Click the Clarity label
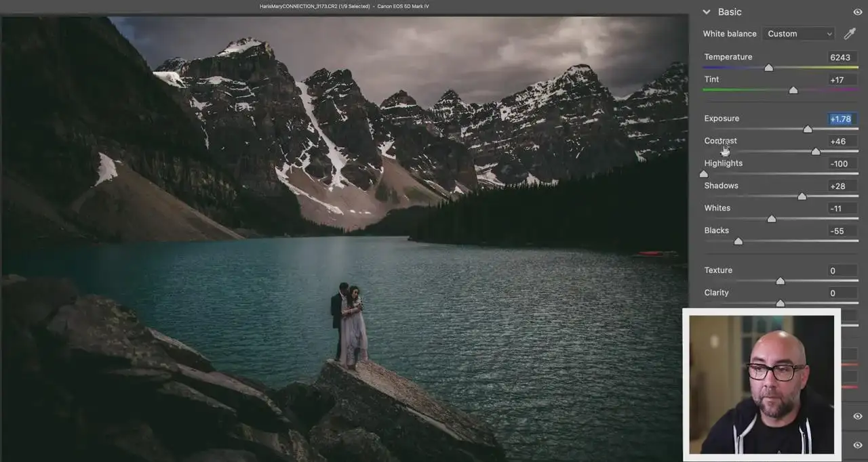The image size is (868, 462). tap(717, 293)
